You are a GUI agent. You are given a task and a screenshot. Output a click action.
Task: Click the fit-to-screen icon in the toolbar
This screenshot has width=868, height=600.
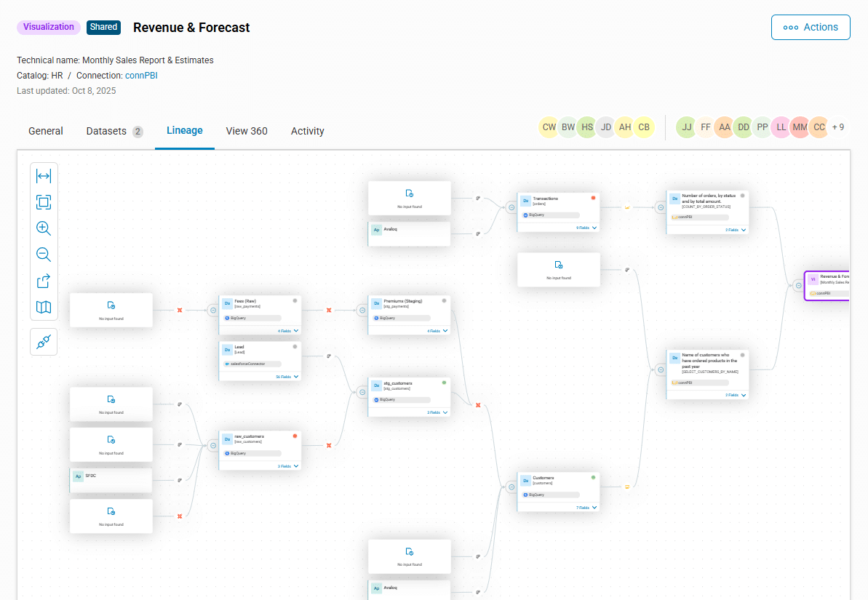(44, 202)
